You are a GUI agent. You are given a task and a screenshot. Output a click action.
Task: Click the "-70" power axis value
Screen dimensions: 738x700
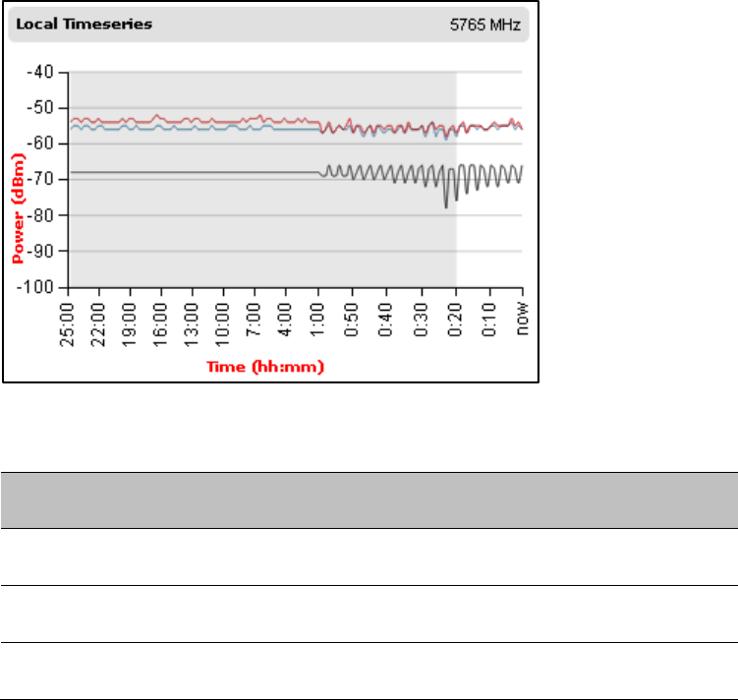tap(40, 179)
